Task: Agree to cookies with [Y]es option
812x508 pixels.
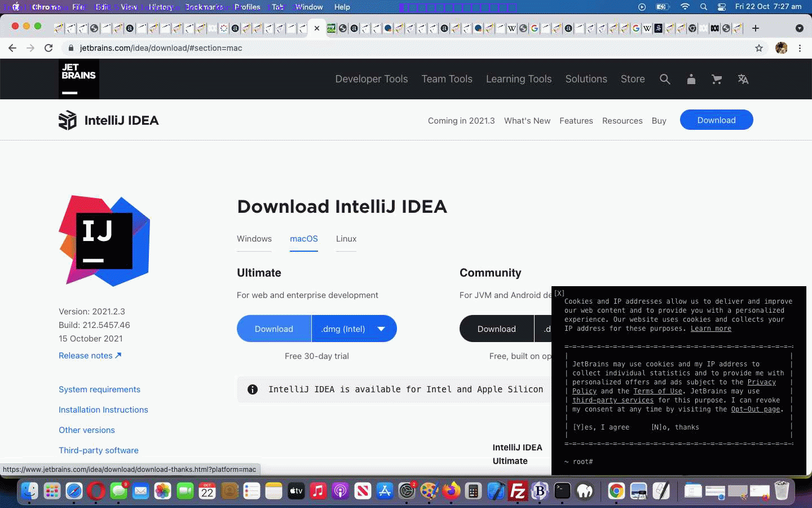Action: (601, 427)
